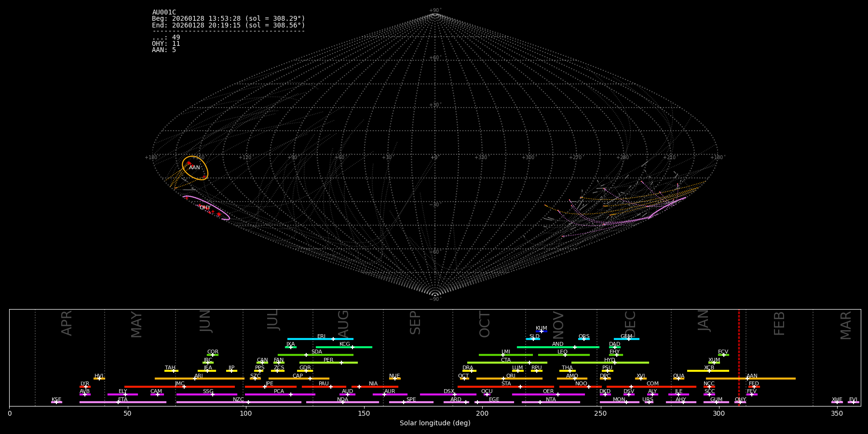
Task: Click the 300 tick on solar longitude axis
Action: 719,413
